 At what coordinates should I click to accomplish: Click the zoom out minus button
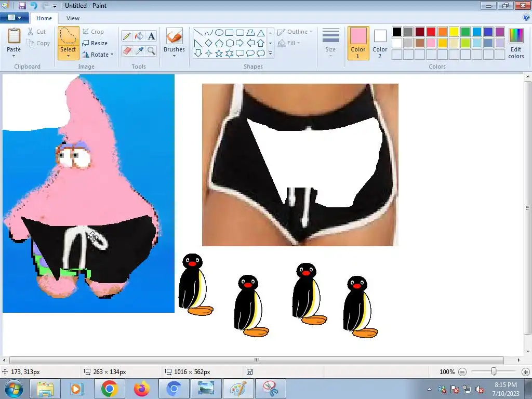(462, 372)
